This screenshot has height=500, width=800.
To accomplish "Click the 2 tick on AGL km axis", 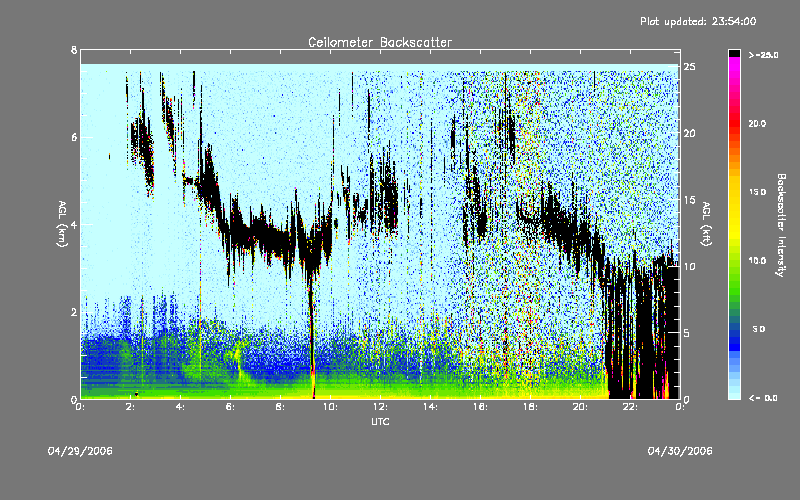I will coord(74,312).
